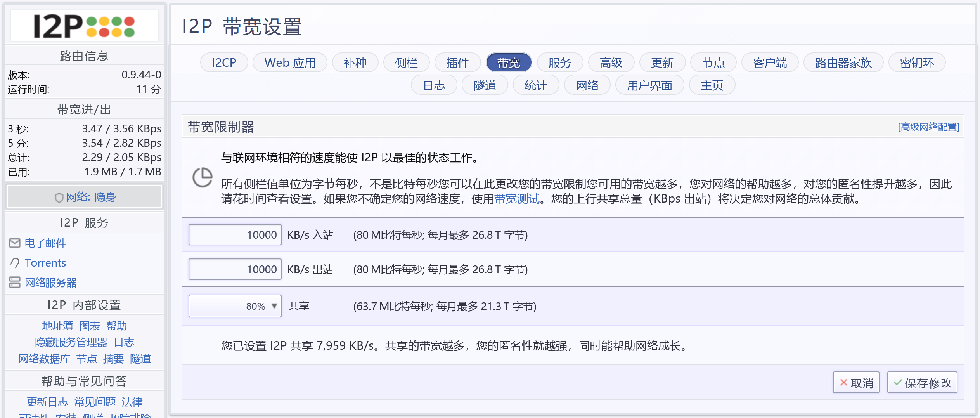Click the inbound KB/s input field
Viewport: 980px width, 418px height.
pos(235,235)
